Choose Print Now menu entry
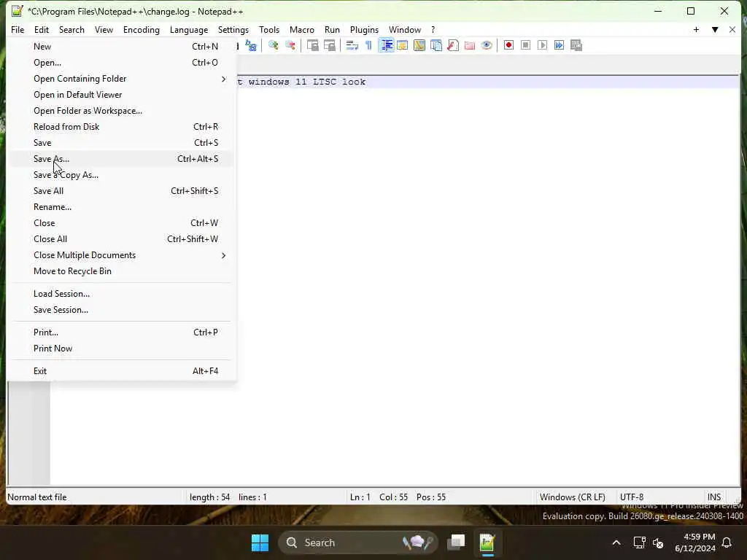The height and width of the screenshot is (560, 747). point(121,349)
